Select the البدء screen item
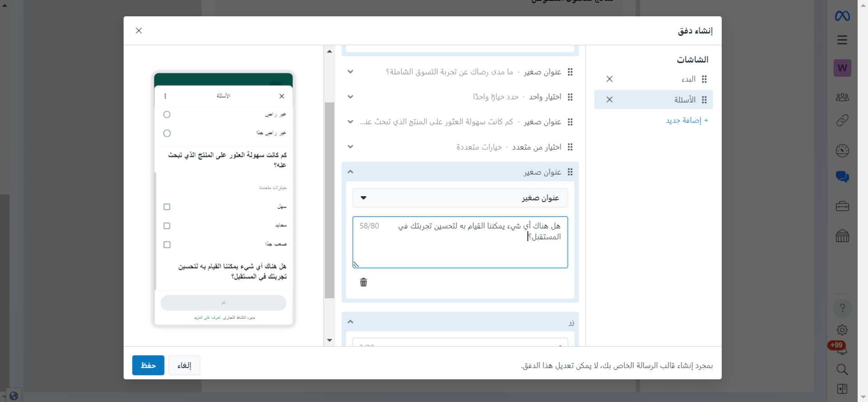868x402 pixels. tap(654, 79)
